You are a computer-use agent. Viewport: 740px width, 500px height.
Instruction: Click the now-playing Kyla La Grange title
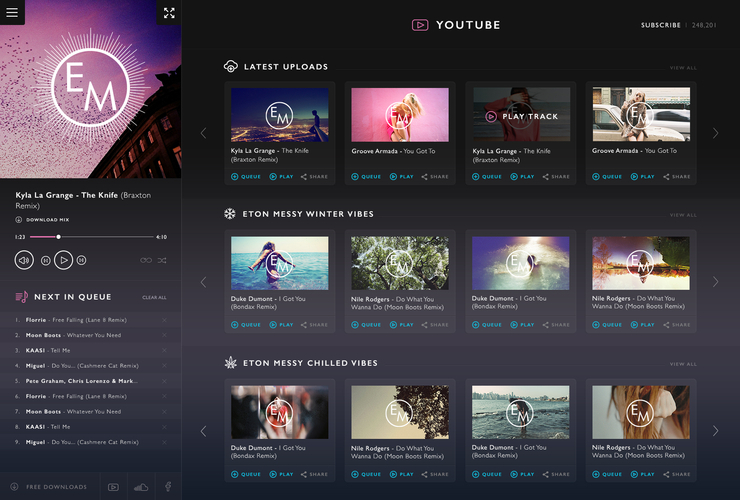(83, 200)
